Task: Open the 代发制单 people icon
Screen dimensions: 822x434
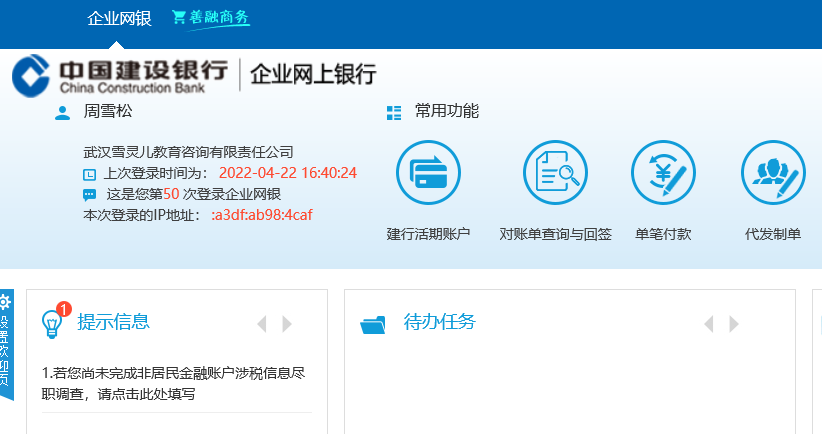Action: (x=773, y=172)
